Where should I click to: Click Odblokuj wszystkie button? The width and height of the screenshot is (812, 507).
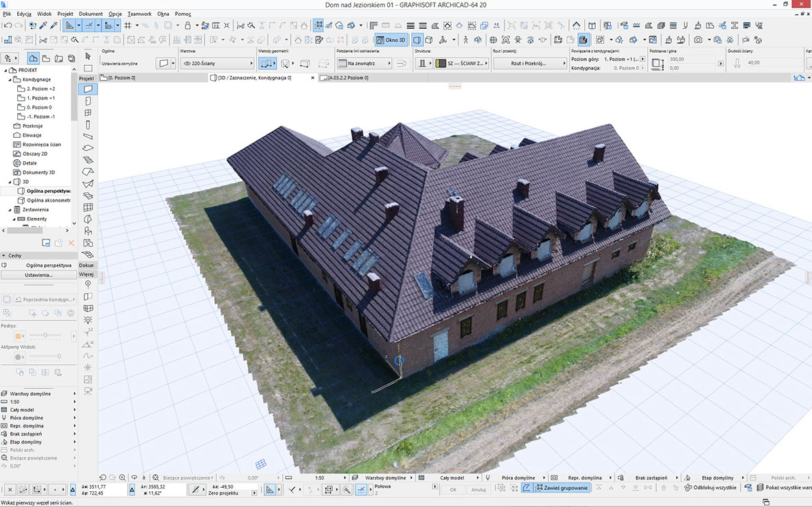710,488
